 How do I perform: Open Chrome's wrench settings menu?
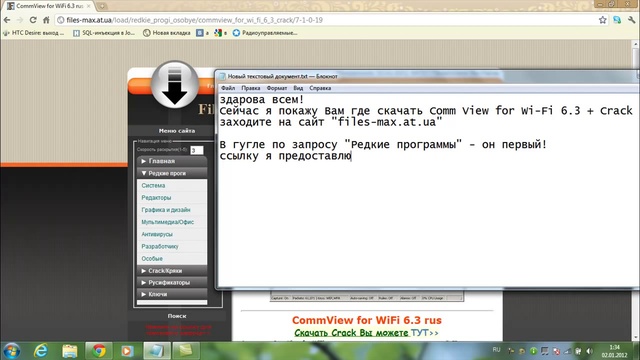[x=631, y=20]
